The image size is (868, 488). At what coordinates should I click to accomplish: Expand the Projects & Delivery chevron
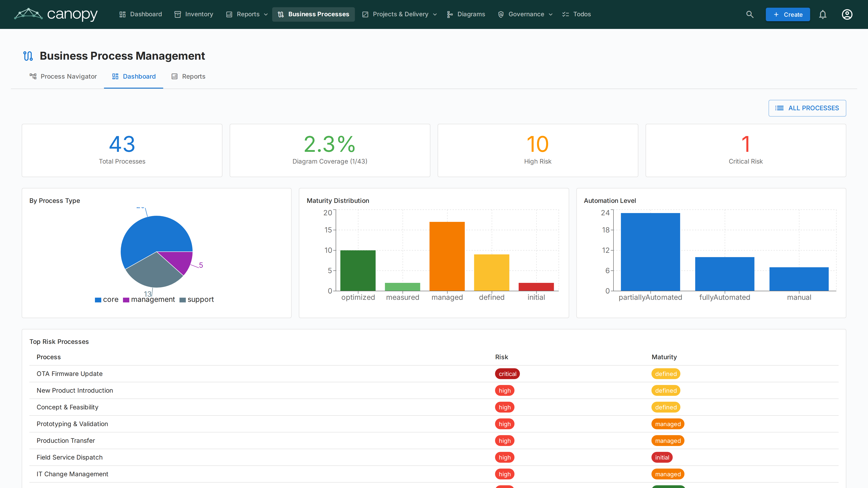[x=435, y=14]
